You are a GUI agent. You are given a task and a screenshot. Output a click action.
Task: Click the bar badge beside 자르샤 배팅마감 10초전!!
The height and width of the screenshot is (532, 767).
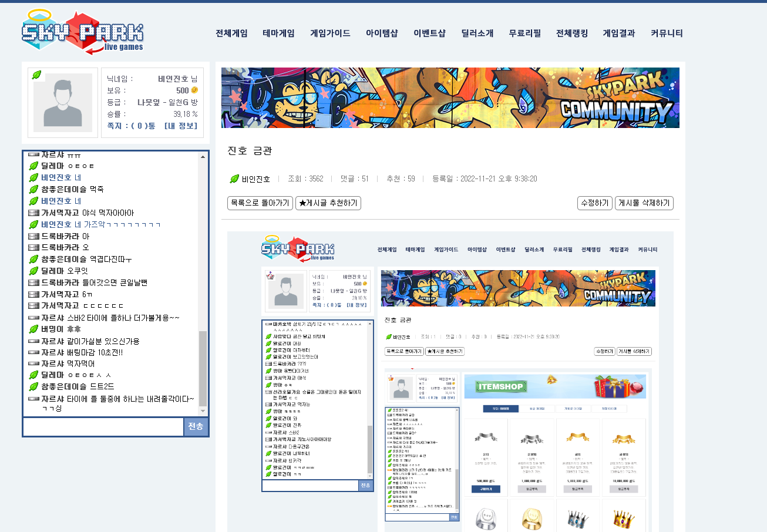point(33,352)
